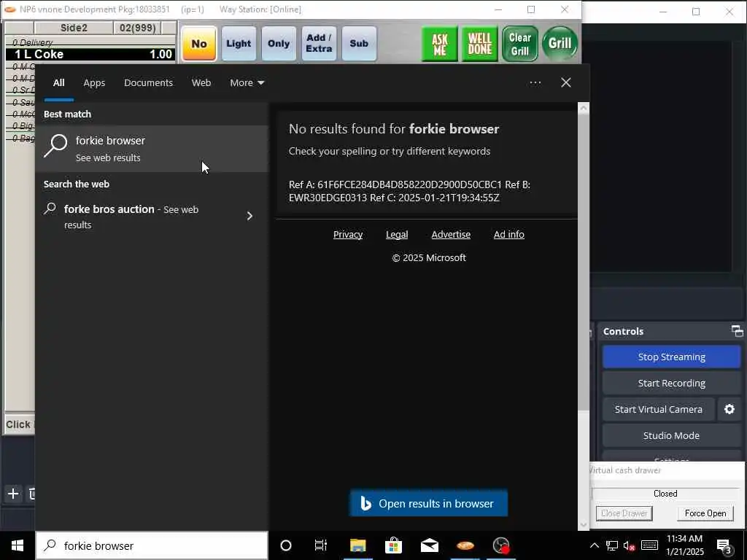Click the Side2 header in order panel

(x=74, y=28)
